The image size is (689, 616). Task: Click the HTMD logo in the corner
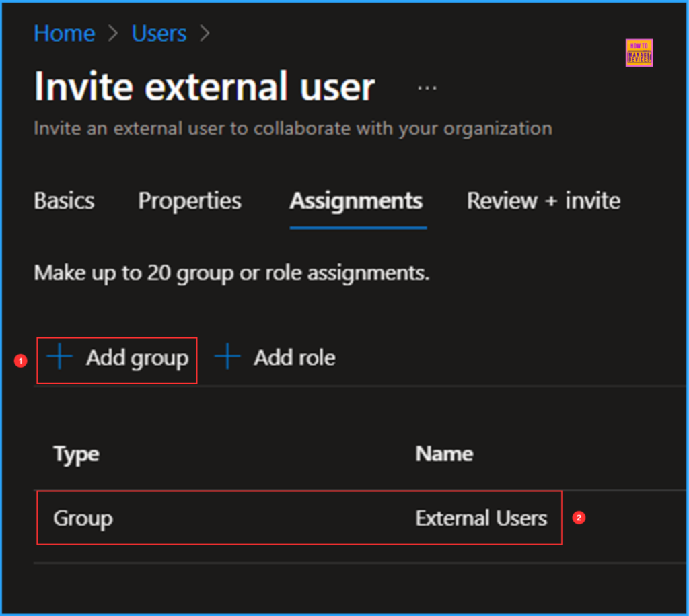pos(638,53)
